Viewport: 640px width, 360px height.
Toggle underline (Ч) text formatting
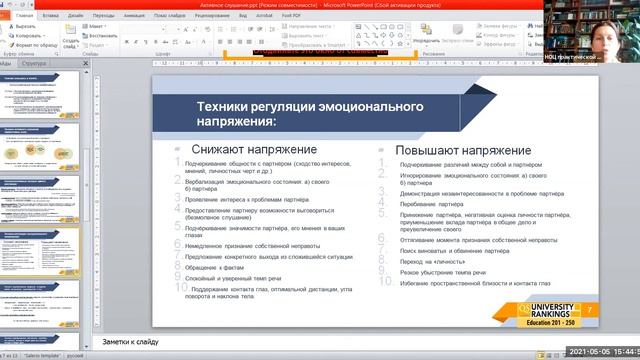click(x=146, y=42)
